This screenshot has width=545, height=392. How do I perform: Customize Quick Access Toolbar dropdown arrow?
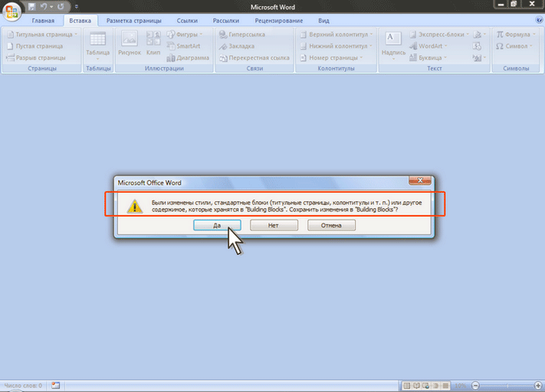pyautogui.click(x=77, y=7)
